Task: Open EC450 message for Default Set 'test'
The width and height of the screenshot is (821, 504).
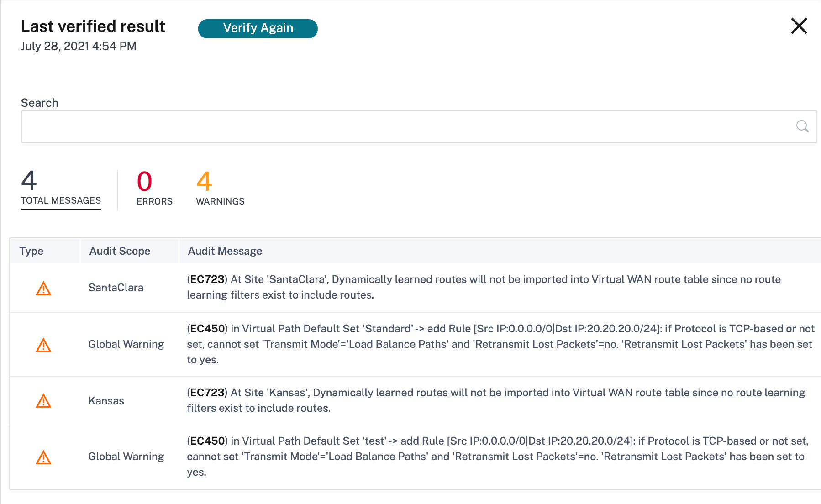Action: tap(498, 457)
